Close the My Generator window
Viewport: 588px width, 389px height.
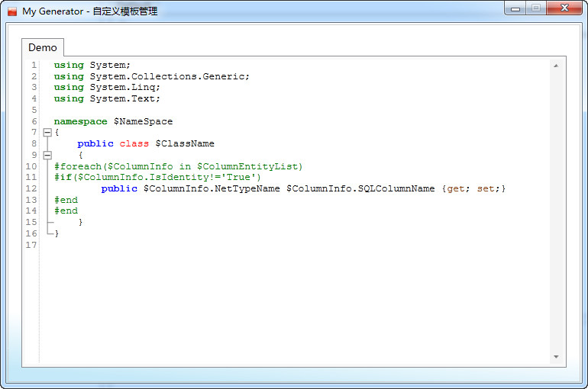coord(564,8)
